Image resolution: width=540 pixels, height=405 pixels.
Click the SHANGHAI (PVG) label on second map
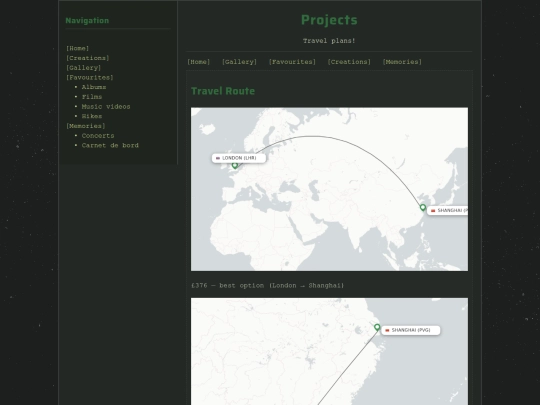[x=411, y=330]
